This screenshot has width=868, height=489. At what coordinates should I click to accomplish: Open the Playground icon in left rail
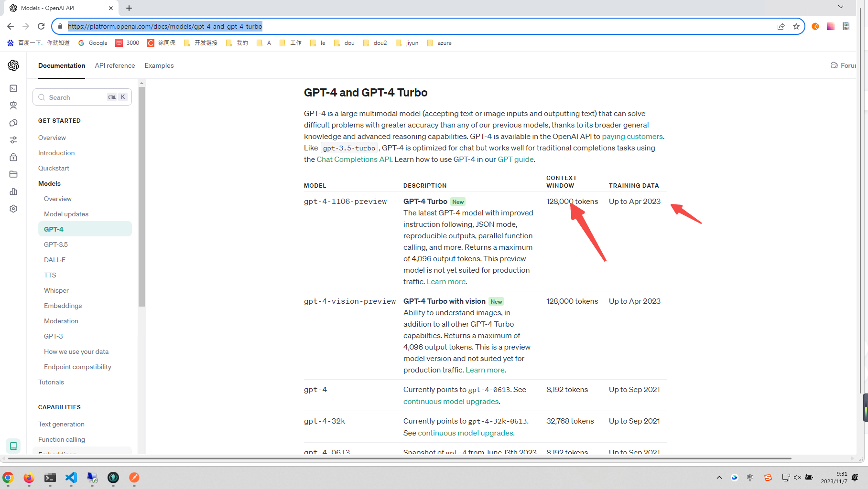(x=13, y=88)
